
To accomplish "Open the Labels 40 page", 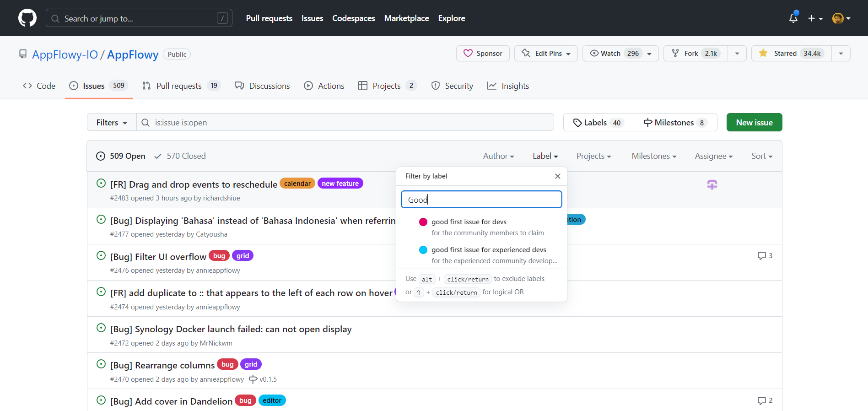I will point(598,122).
